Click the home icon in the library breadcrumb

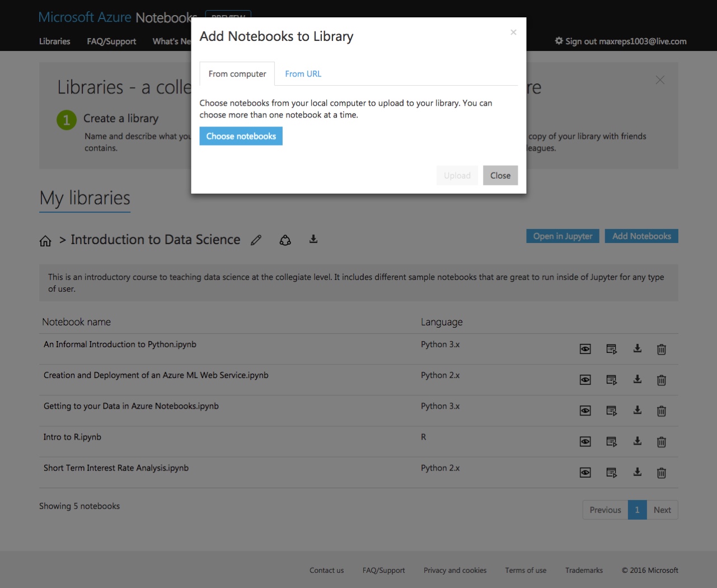(x=45, y=241)
